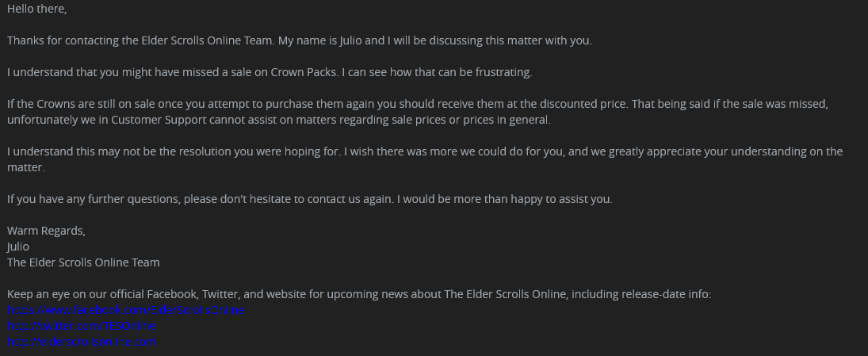Click the sentence about missed Crown Packs sale
868x356 pixels.
click(x=270, y=72)
